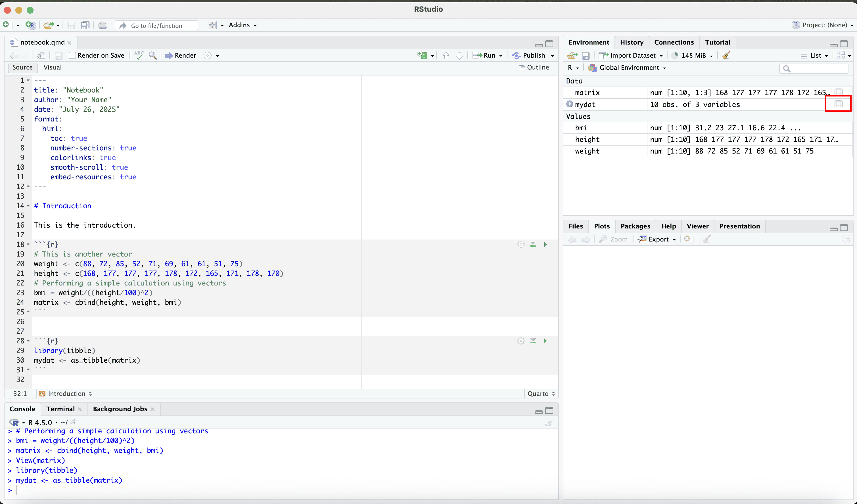The width and height of the screenshot is (857, 504).
Task: Open the Packages tab
Action: click(x=635, y=226)
